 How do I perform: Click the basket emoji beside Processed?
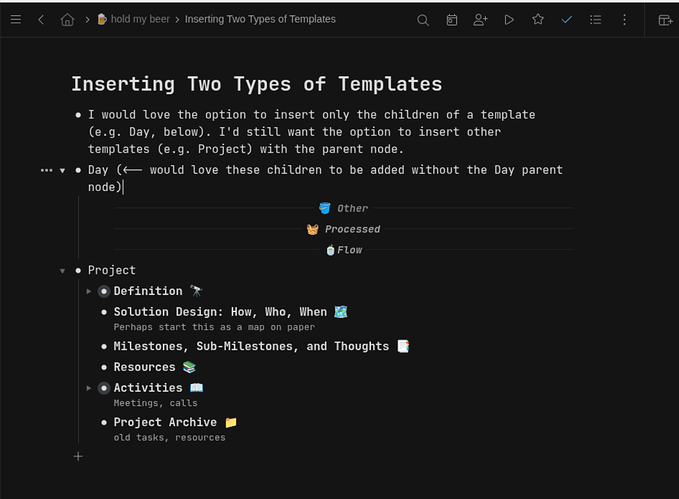312,229
